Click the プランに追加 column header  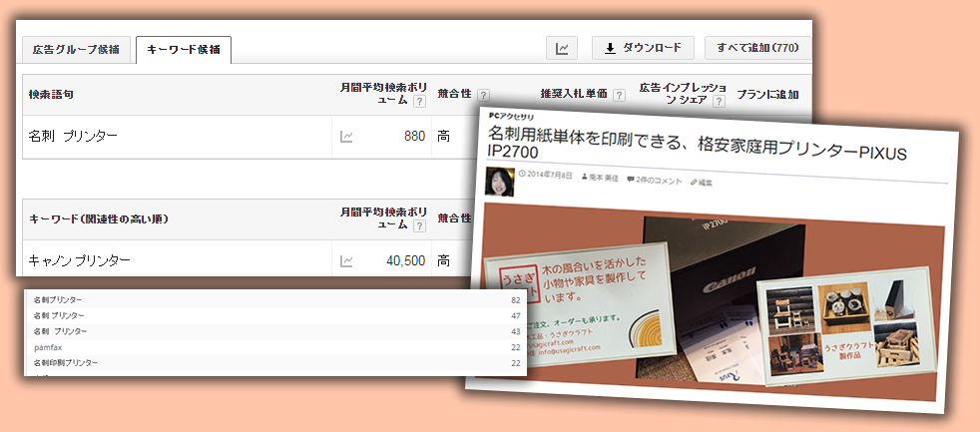[767, 95]
